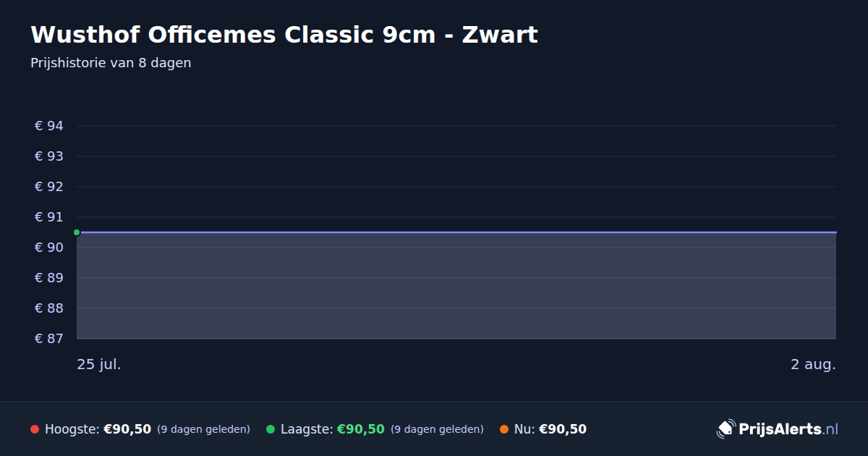Click the green Laagste €90,50 price value
868x456 pixels.
pyautogui.click(x=360, y=429)
